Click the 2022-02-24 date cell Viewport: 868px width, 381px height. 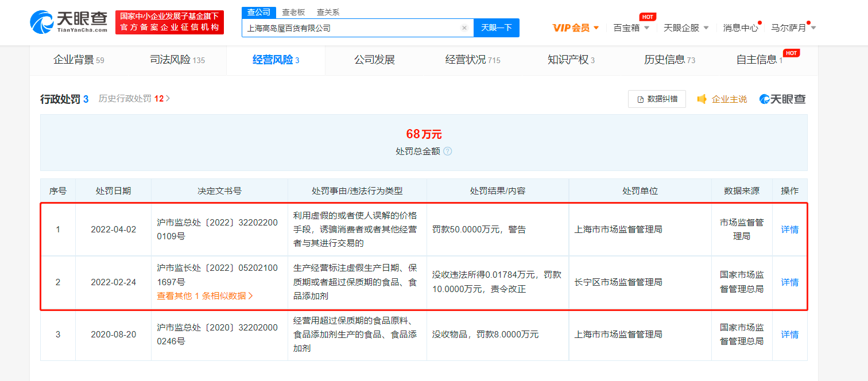tap(114, 282)
